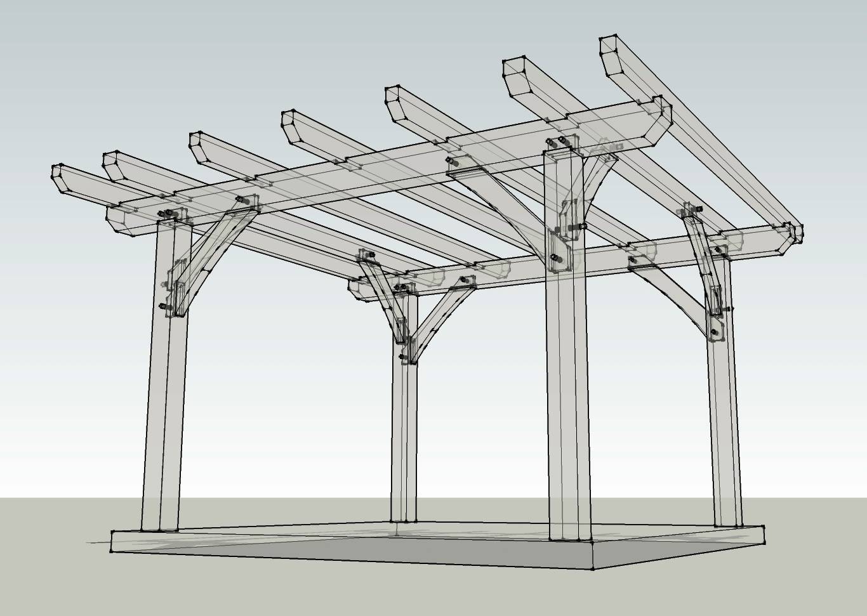Select the concrete slab base of the pergola
867x616 pixels.
[438, 546]
